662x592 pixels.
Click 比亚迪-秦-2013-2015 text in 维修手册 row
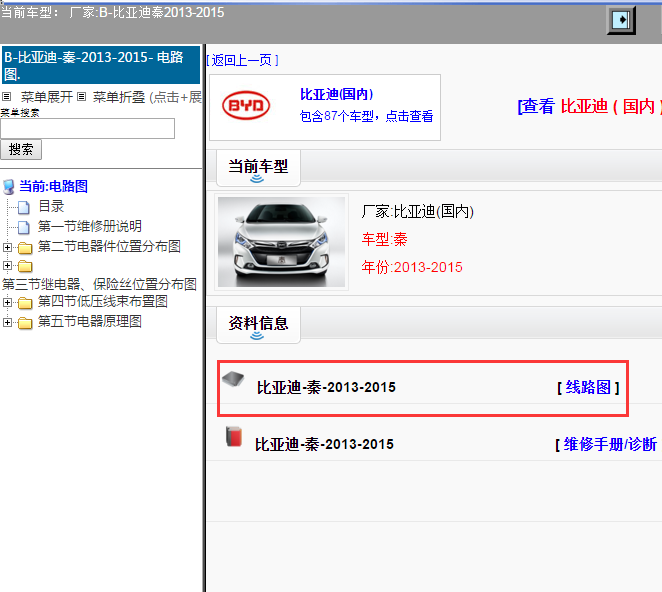tap(324, 444)
